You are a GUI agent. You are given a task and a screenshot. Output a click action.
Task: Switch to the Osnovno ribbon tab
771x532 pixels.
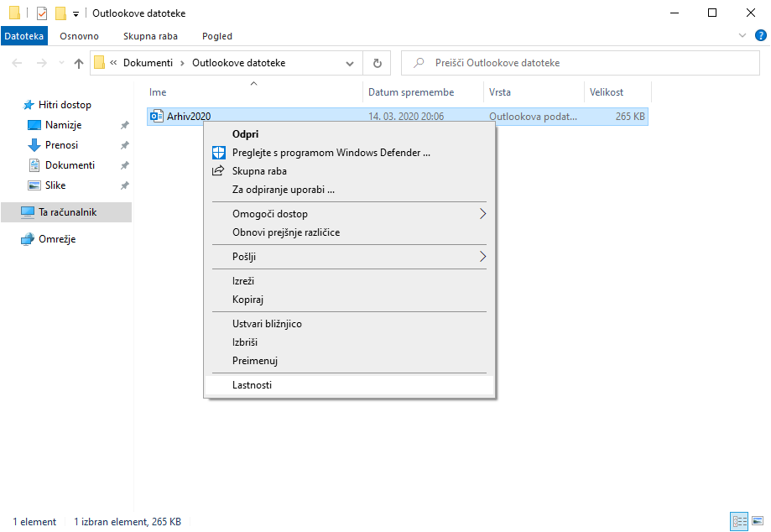[79, 36]
